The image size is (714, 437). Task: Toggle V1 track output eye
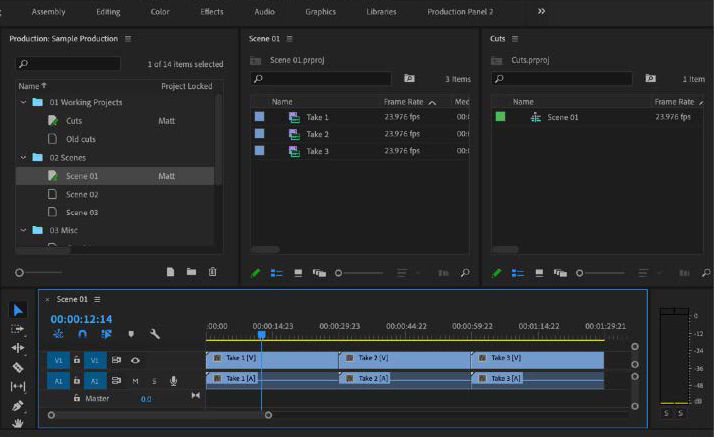[135, 360]
